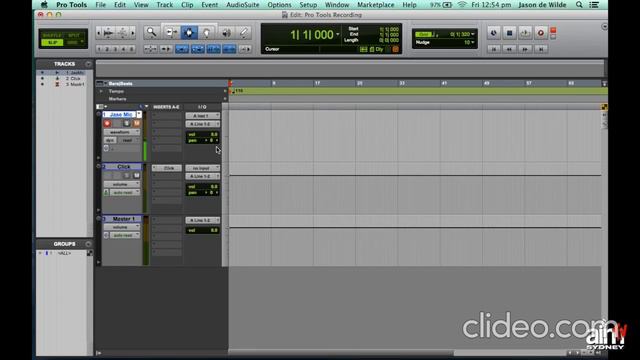Toggle SPOT edit mode

pyautogui.click(x=74, y=36)
